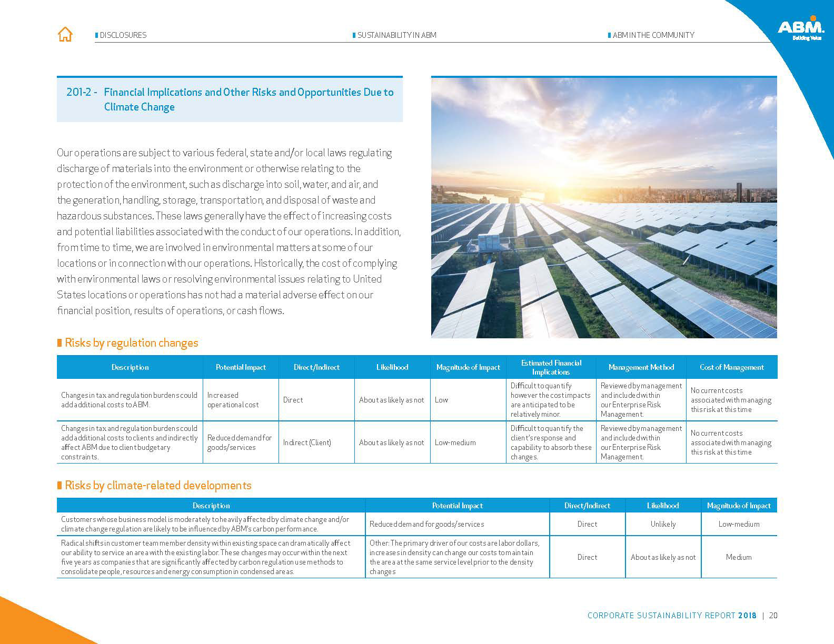Click the Estimated Financial Implications column header

(x=551, y=367)
